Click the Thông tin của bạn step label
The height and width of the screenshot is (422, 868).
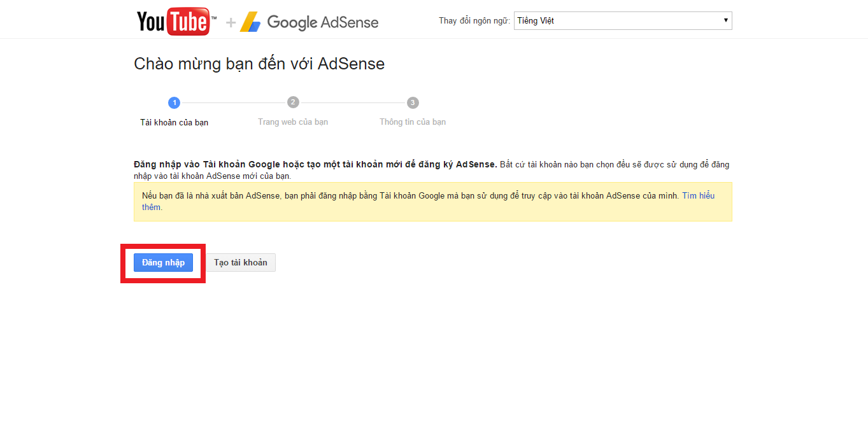(413, 122)
